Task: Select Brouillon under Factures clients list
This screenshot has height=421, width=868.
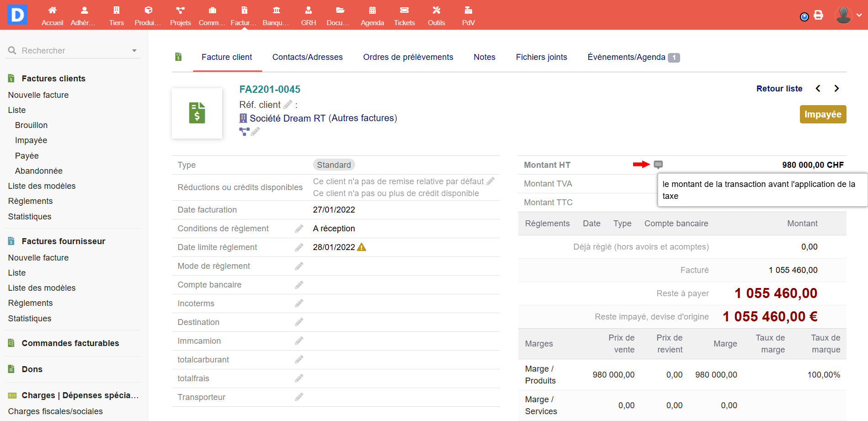Action: click(x=31, y=125)
